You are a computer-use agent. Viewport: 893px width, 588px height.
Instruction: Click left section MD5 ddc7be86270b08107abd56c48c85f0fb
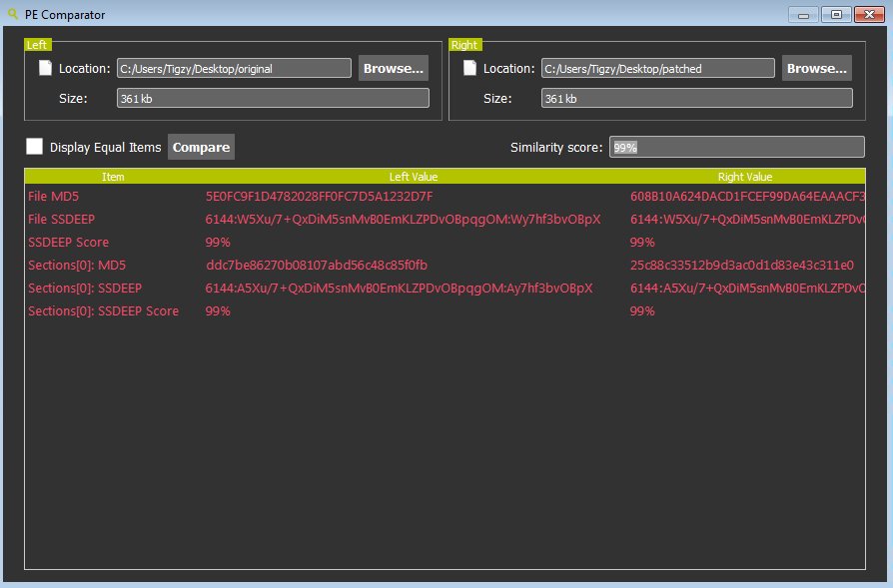point(316,265)
